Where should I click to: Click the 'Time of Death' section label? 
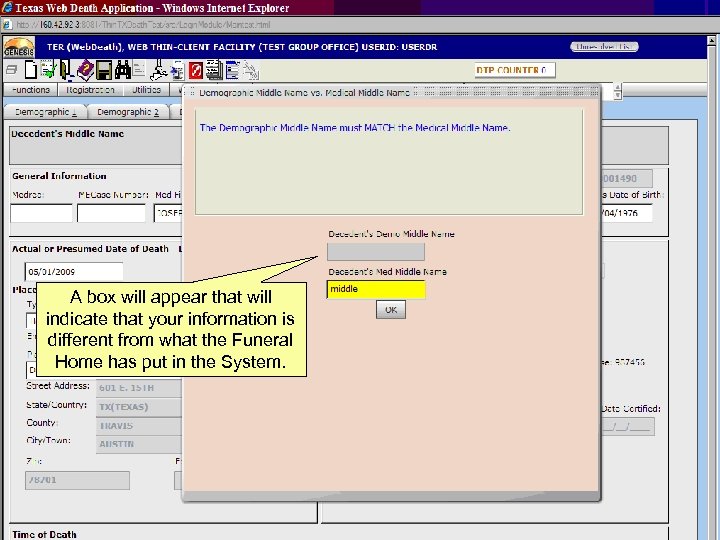44,534
